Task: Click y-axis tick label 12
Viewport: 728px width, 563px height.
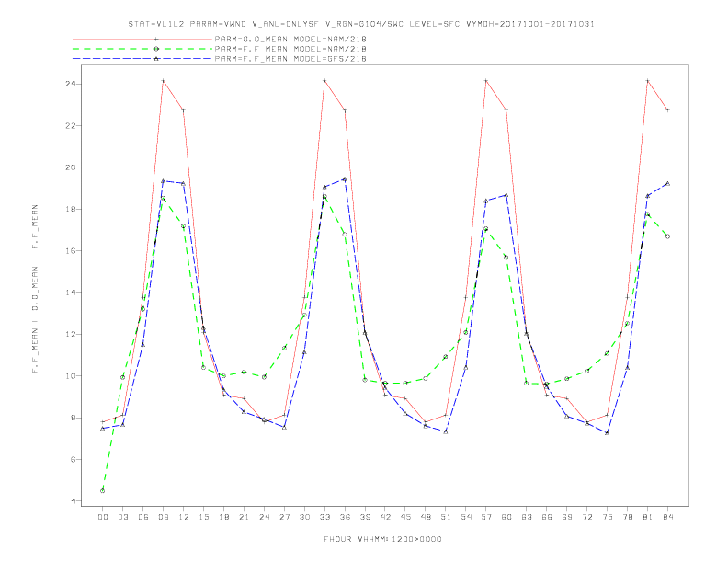Action: [x=71, y=335]
